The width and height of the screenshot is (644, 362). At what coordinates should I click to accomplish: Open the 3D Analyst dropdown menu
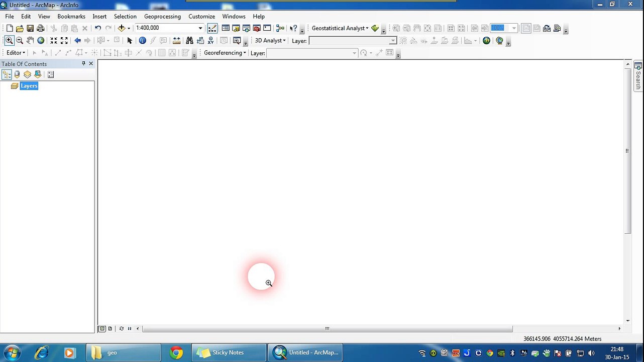click(x=270, y=41)
